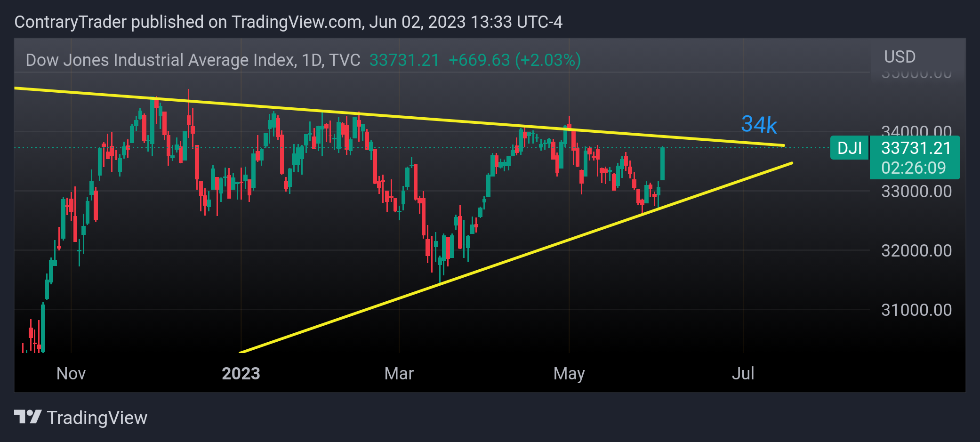The height and width of the screenshot is (442, 980).
Task: Click the DJI symbol price tag
Action: pos(849,148)
